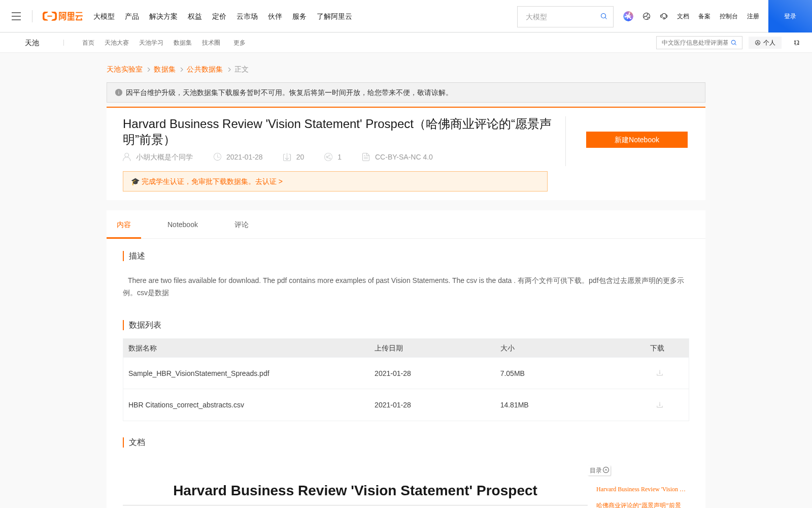Open 解决方案 top menu
This screenshot has height=508, width=812.
point(163,16)
